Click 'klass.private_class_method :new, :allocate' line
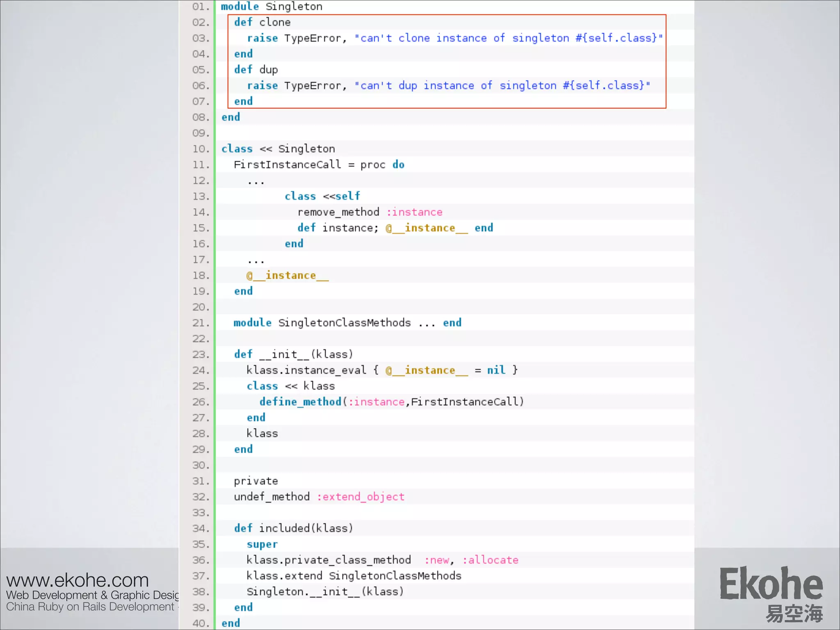Viewport: 840px width, 630px height. pyautogui.click(x=382, y=560)
